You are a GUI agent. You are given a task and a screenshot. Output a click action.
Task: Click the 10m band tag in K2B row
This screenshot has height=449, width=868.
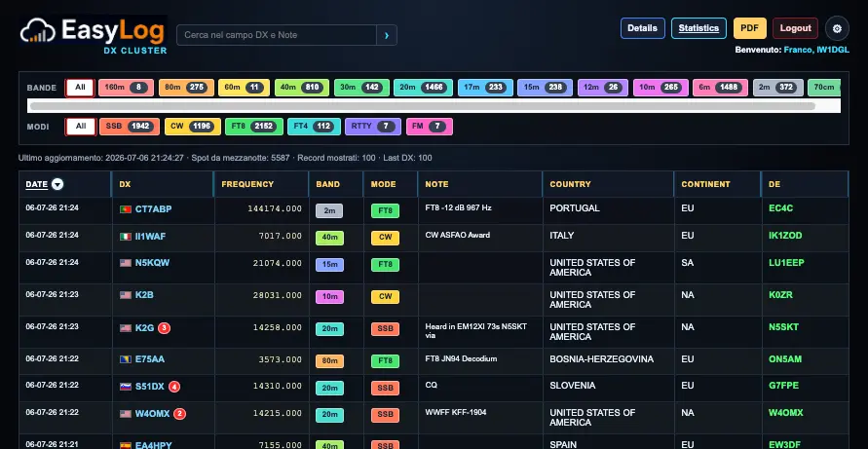pos(329,297)
